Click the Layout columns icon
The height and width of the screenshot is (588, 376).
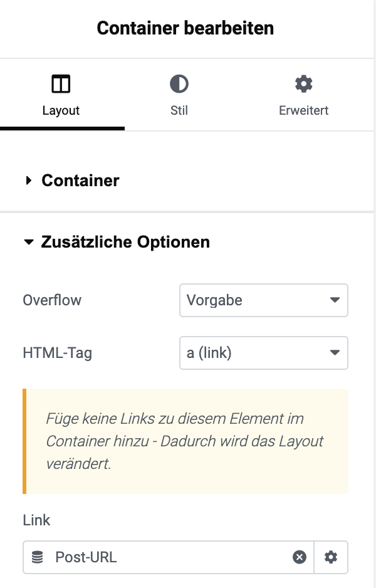coord(61,83)
